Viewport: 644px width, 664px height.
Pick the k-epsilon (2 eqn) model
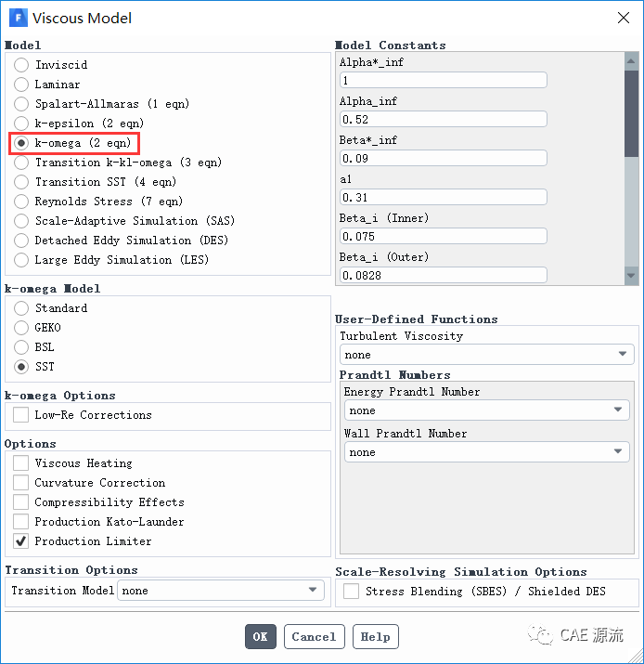point(21,124)
